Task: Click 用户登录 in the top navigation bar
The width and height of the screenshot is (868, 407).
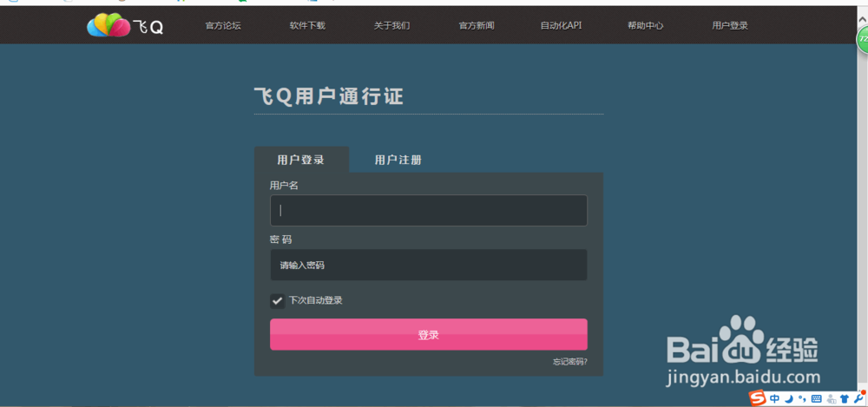Action: coord(730,25)
